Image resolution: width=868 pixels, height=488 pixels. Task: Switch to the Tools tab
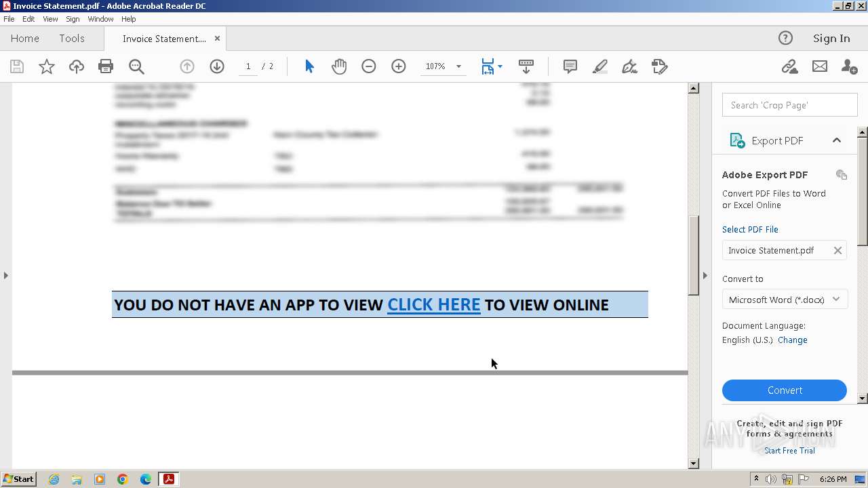pos(71,39)
